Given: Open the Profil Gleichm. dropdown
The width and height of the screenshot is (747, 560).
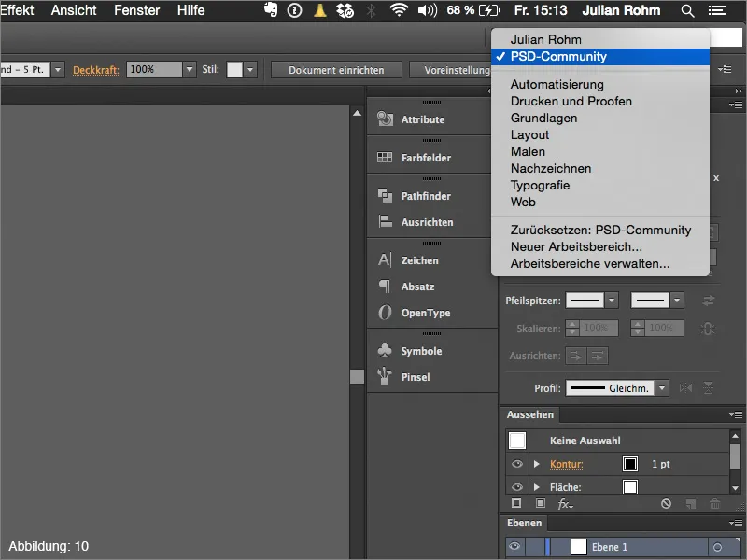Looking at the screenshot, I should (x=662, y=388).
